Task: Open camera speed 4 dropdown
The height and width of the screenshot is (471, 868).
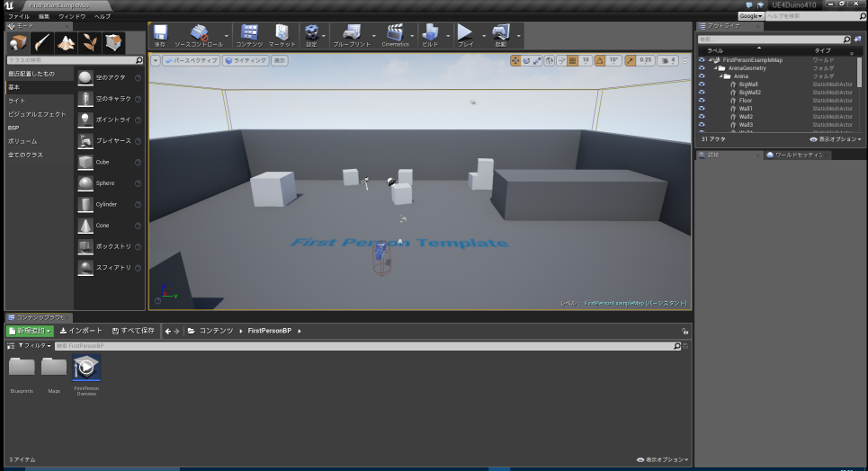Action: [x=669, y=61]
